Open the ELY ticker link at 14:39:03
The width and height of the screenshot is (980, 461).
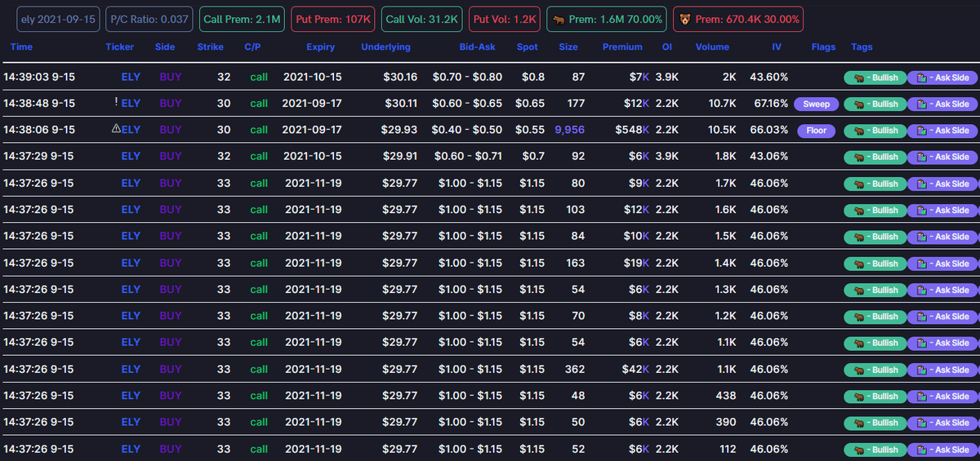tap(131, 77)
